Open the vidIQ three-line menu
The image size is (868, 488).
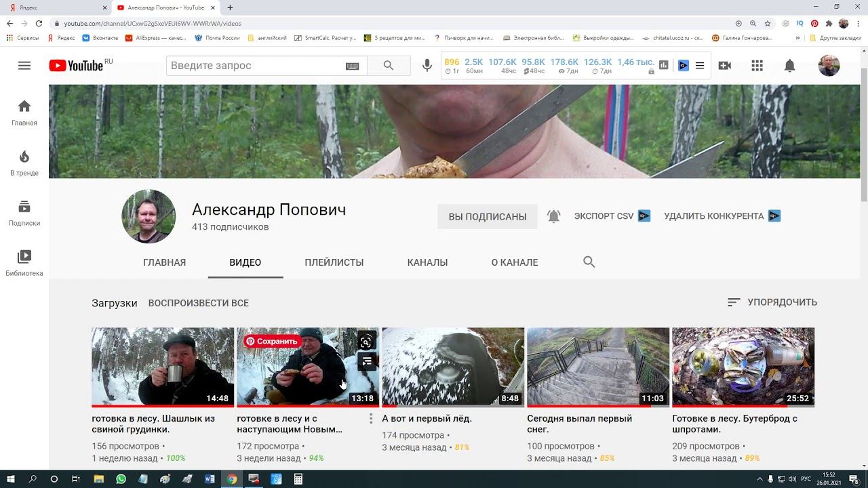point(700,66)
